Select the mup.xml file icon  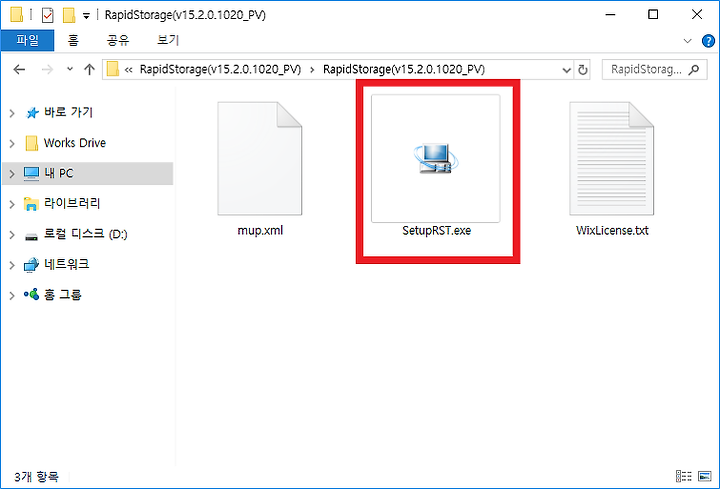[260, 158]
